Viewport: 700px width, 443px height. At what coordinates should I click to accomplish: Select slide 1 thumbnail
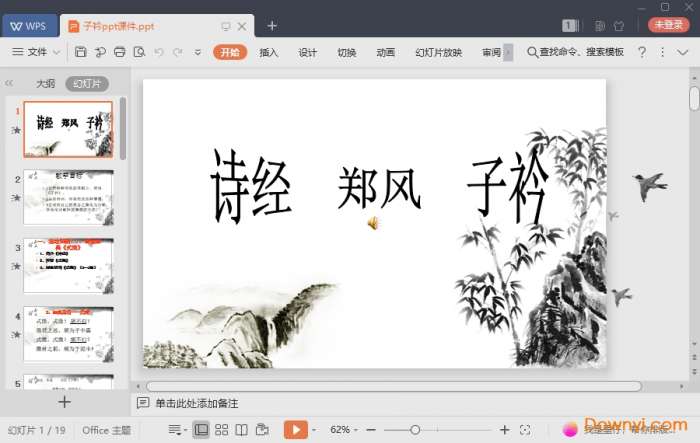coord(68,129)
